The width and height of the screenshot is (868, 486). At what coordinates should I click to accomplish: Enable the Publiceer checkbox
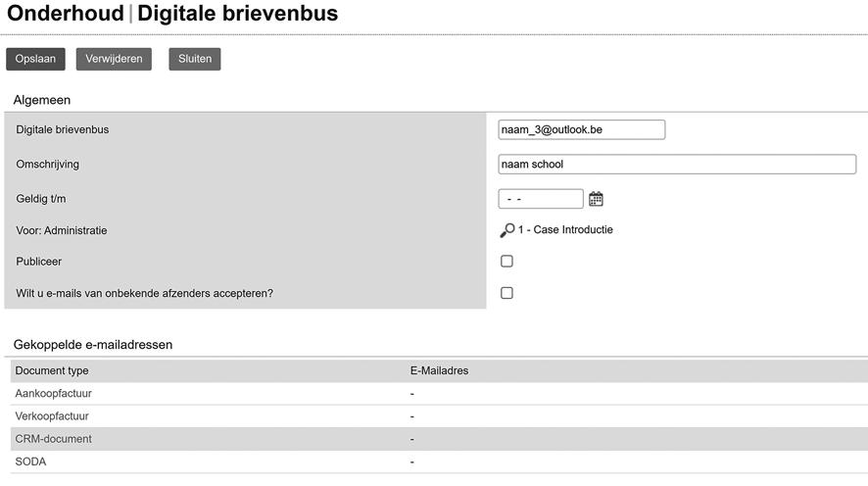coord(506,262)
